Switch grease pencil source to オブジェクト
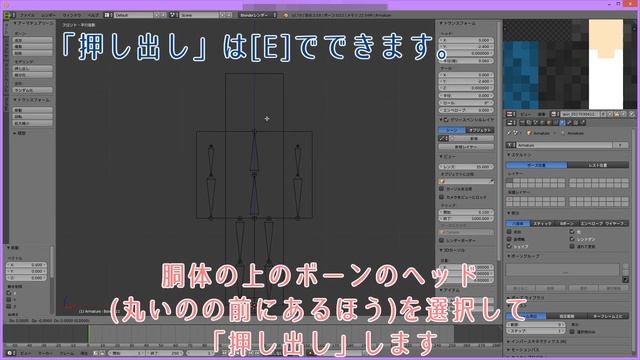 [x=480, y=130]
